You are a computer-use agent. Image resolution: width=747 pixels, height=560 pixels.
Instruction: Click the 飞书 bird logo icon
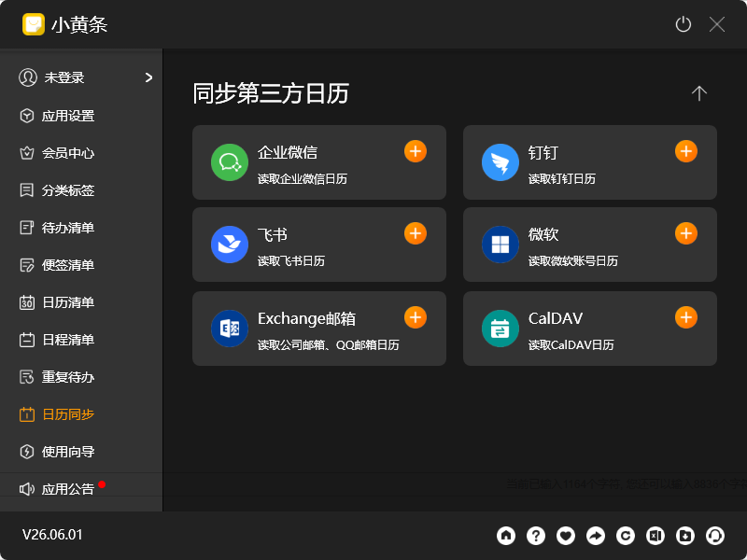coord(230,245)
